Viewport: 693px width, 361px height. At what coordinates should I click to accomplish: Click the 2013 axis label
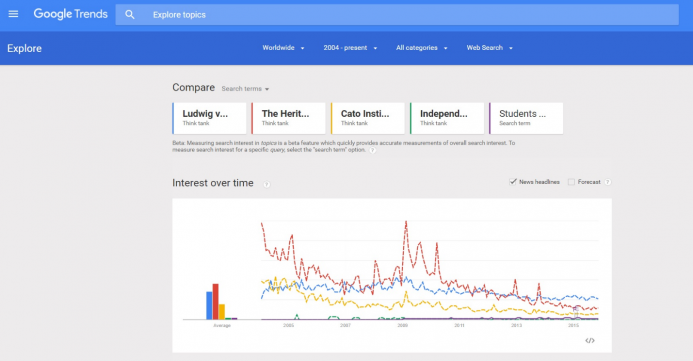coord(516,325)
